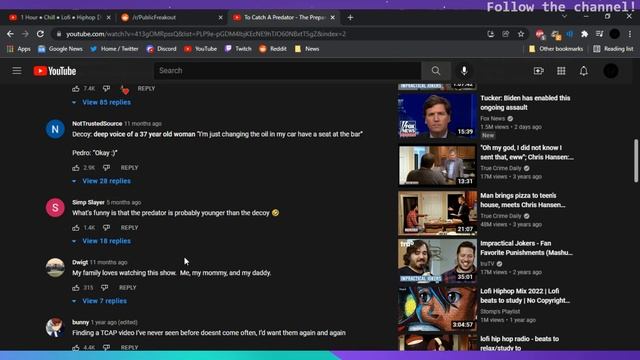This screenshot has width=640, height=360.
Task: Open the News bookmark folder
Action: click(x=307, y=49)
